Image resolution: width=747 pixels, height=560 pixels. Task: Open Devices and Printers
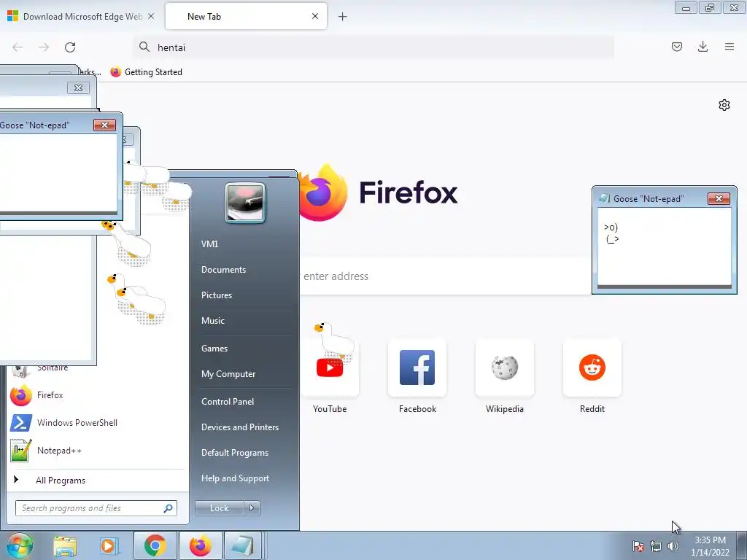(240, 427)
